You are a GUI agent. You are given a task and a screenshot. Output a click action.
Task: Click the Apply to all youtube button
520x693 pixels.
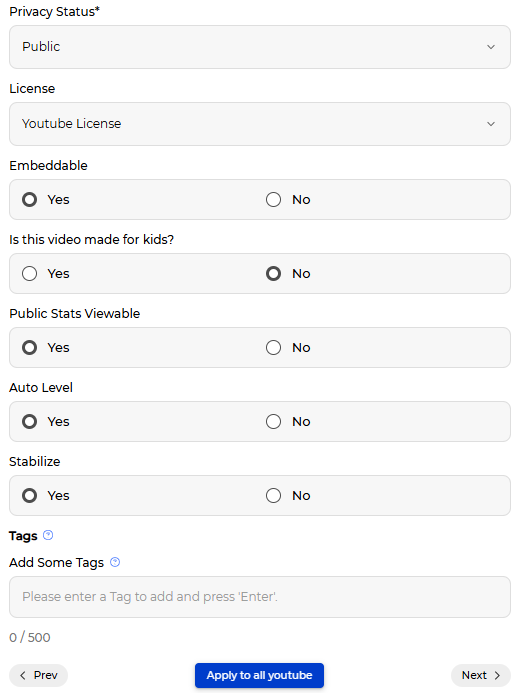(259, 675)
